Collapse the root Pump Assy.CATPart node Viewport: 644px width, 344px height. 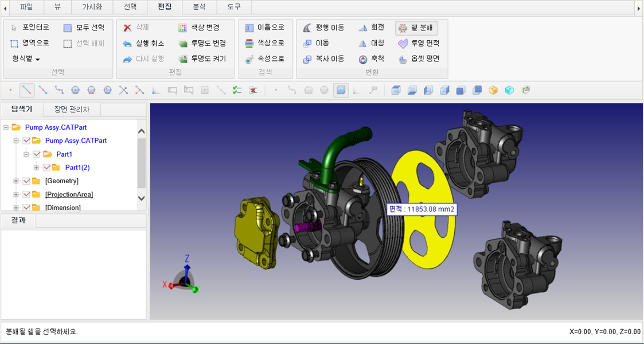6,127
